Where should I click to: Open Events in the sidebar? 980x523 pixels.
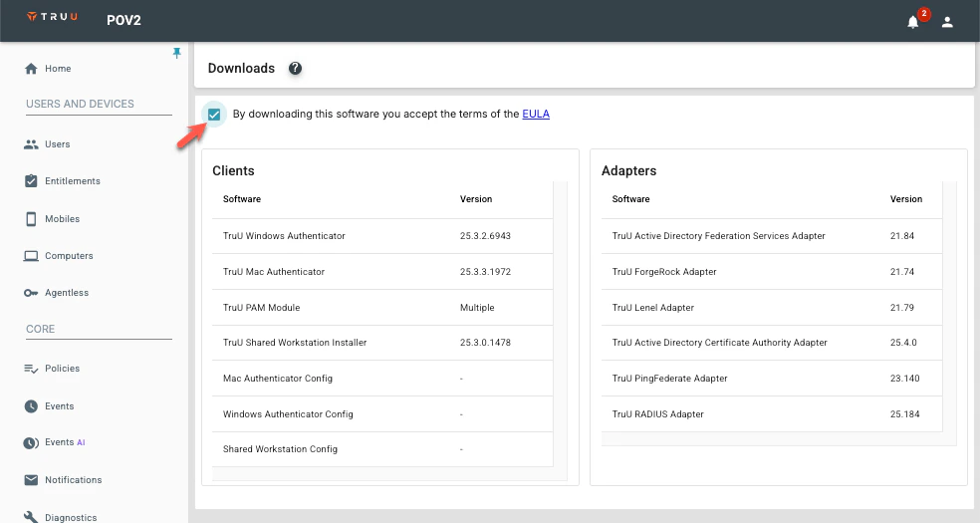[x=60, y=406]
